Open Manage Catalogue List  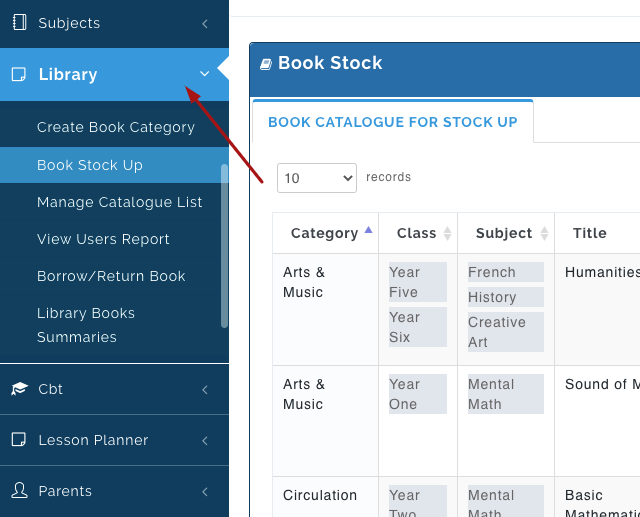point(120,202)
